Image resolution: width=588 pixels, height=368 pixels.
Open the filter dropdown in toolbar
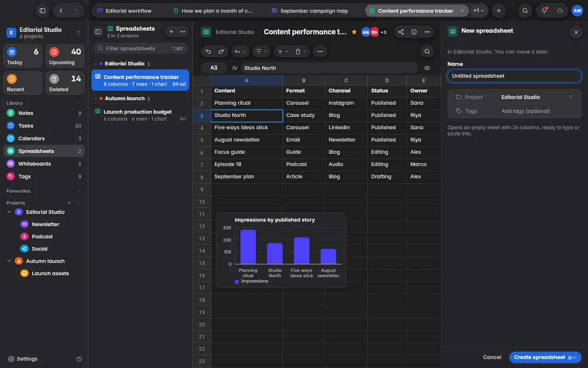(x=261, y=52)
